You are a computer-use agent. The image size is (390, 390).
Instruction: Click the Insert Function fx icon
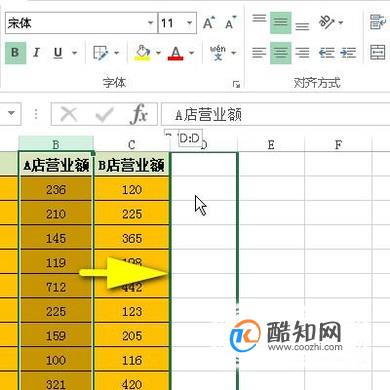(x=139, y=114)
